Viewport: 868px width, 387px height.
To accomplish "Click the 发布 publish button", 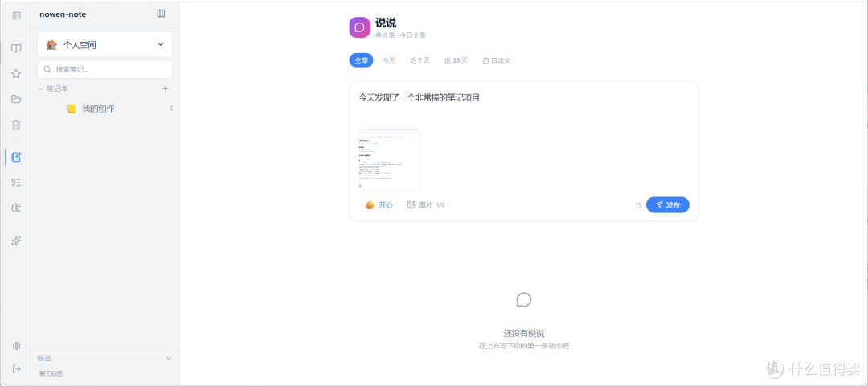I will 668,204.
